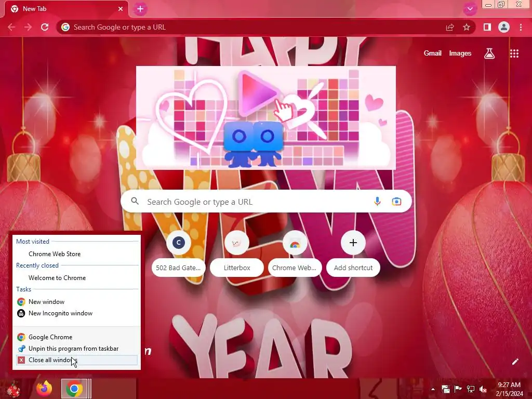The width and height of the screenshot is (532, 399).
Task: Open the taskbar clock showing 9:27 AM
Action: tap(509, 389)
